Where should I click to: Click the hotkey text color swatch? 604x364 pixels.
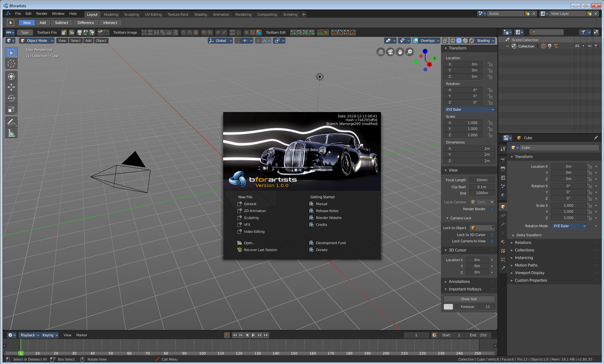click(x=448, y=307)
